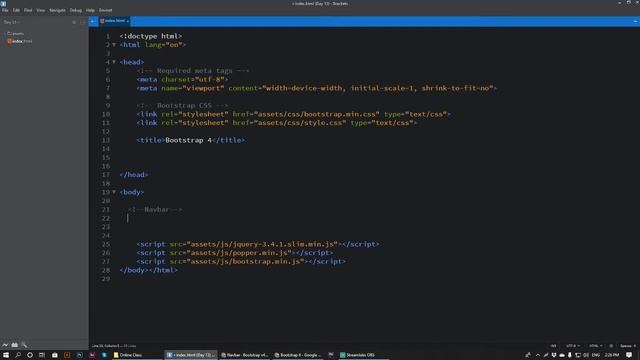This screenshot has width=640, height=360.
Task: Open the Edit menu
Action: [16, 10]
